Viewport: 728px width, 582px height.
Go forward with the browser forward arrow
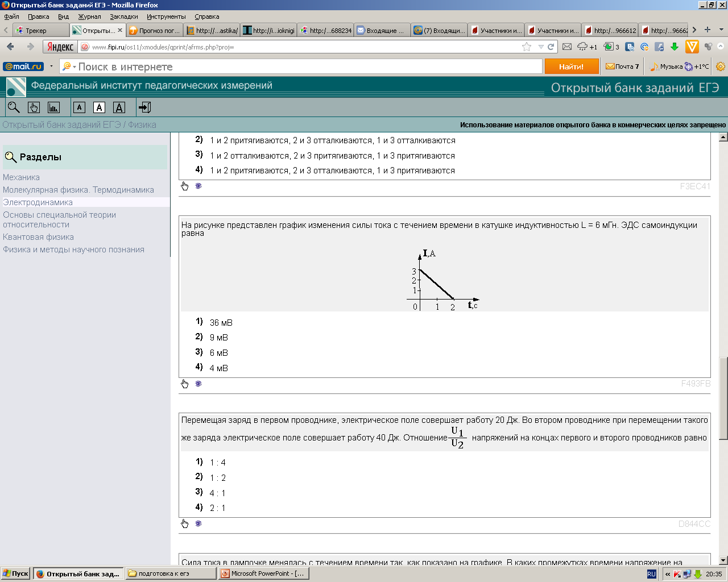(x=31, y=47)
